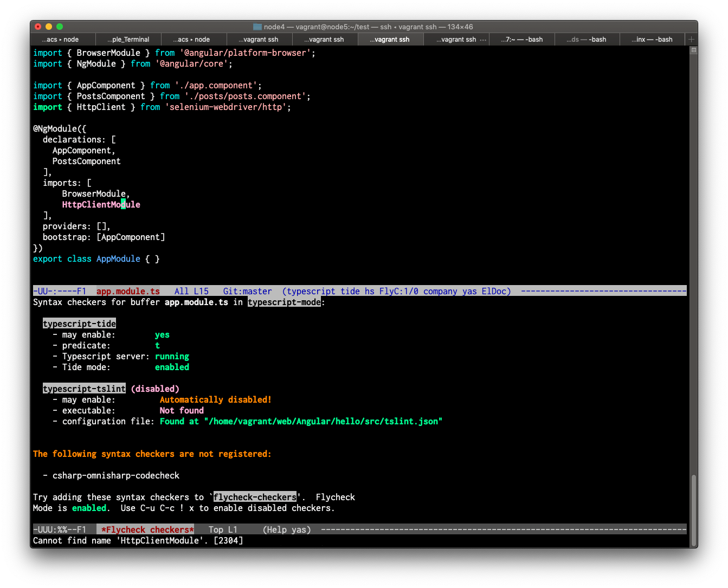Click the "Cannot find name 'HttpClientModule'" echo message
Viewport: 728px width, 588px height.
point(138,541)
